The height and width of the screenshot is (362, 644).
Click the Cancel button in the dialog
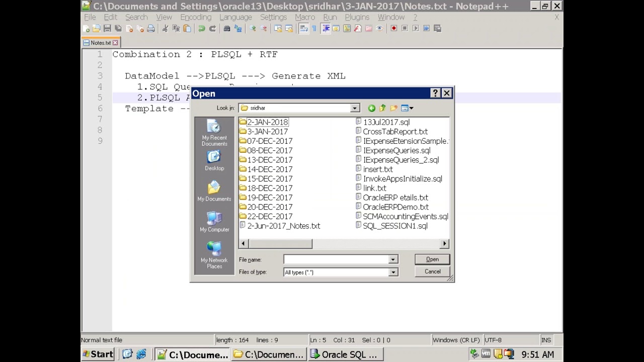432,271
